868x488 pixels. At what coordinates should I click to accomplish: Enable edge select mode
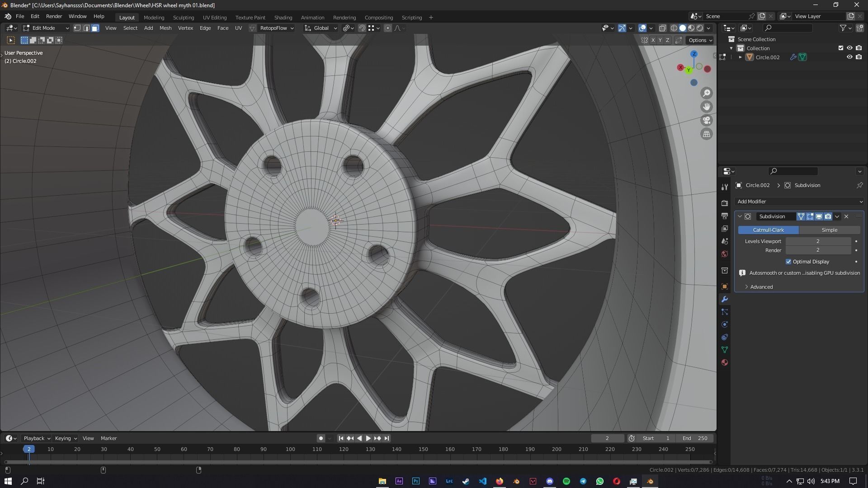(86, 28)
